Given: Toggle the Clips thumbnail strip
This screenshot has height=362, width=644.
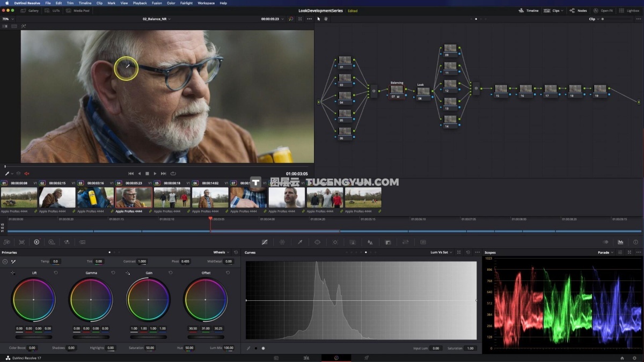Looking at the screenshot, I should 552,11.
